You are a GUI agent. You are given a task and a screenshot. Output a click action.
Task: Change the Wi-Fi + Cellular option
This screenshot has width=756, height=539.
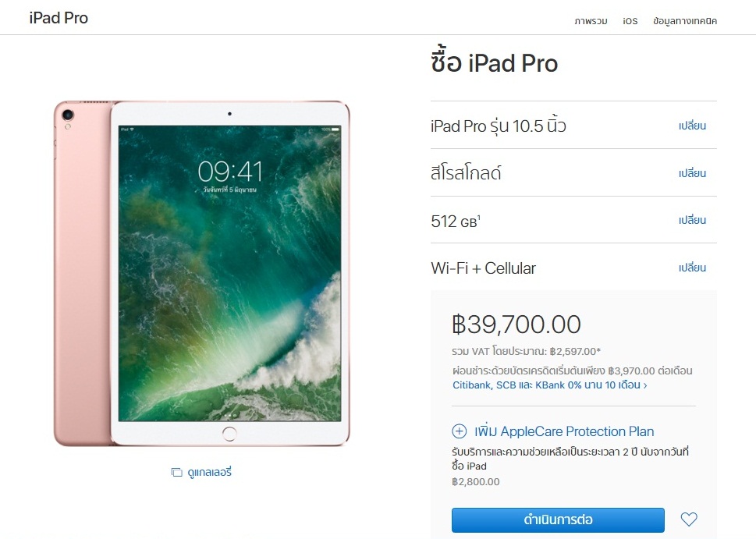click(x=692, y=268)
